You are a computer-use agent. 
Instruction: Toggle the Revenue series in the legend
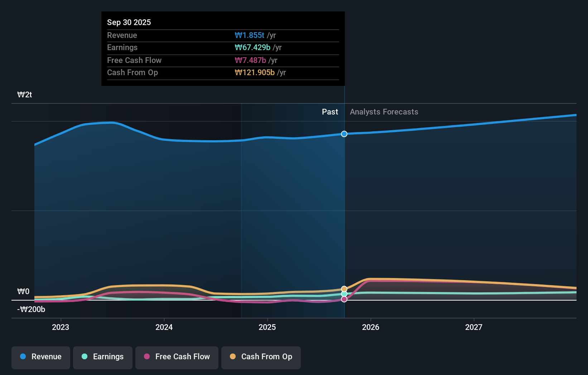40,357
